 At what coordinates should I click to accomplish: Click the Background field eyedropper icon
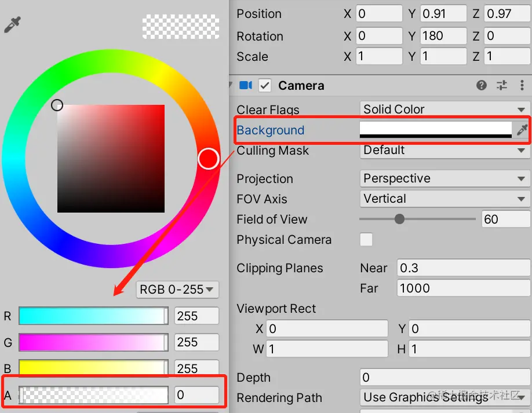point(522,130)
